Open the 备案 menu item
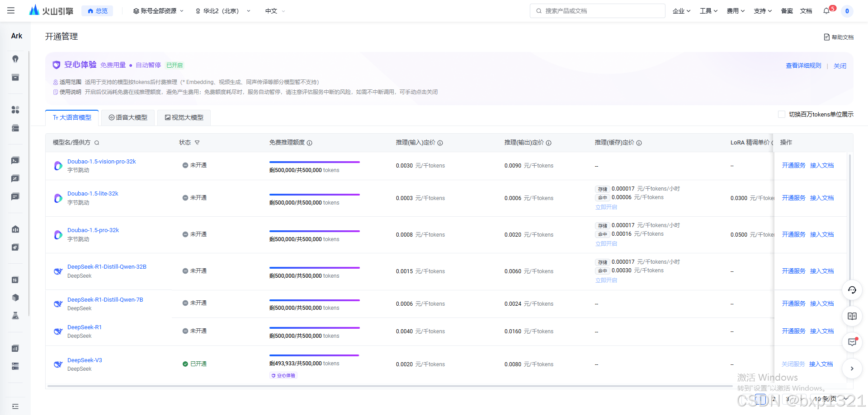The height and width of the screenshot is (415, 868). click(787, 11)
